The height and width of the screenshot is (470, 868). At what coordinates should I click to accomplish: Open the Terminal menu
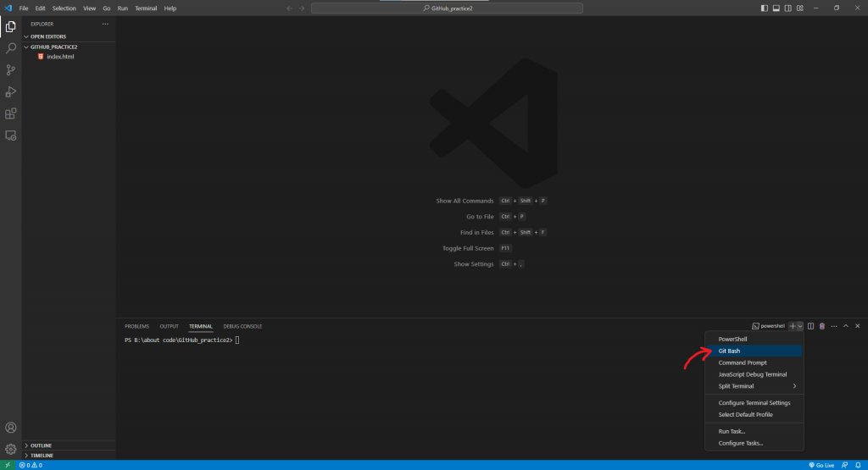(146, 8)
